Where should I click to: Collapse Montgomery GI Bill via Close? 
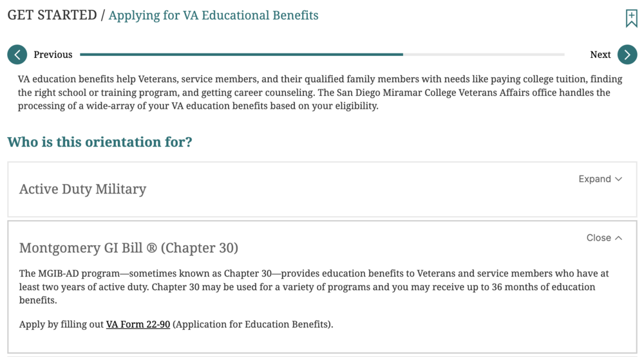598,238
